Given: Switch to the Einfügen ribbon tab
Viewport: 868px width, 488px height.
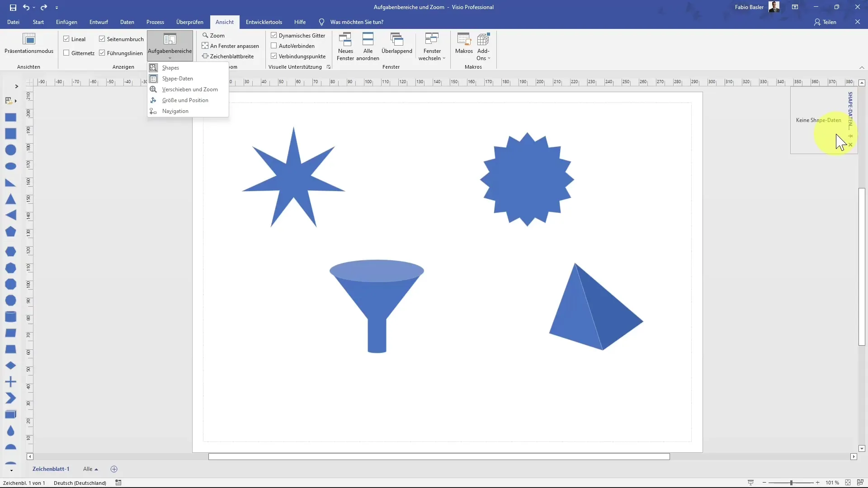Looking at the screenshot, I should point(66,22).
